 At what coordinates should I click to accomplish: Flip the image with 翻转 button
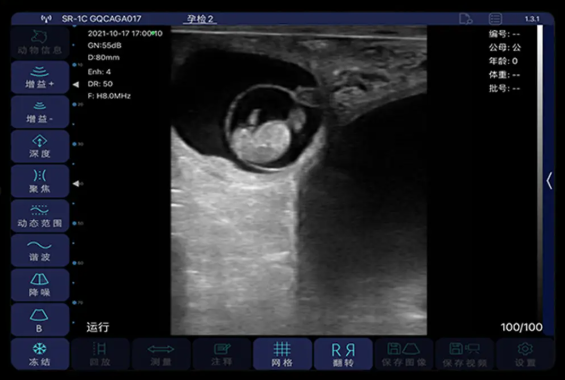343,354
